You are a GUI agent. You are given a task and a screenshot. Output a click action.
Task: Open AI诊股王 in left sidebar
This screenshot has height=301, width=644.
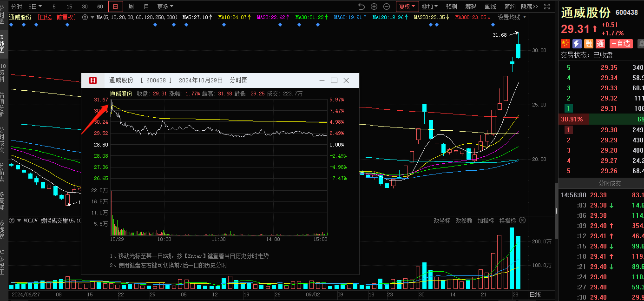click(x=2, y=262)
